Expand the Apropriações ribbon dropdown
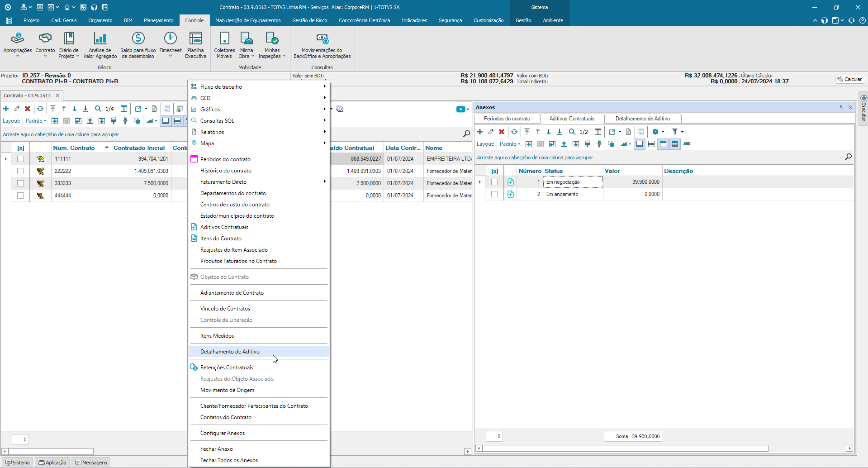 click(18, 56)
